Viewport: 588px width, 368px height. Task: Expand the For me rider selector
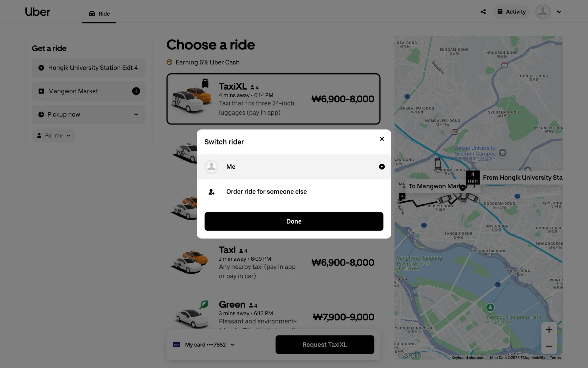point(54,136)
